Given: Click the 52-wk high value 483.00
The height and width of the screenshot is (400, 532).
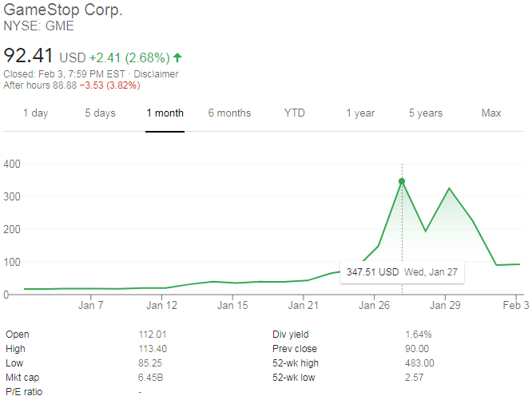Looking at the screenshot, I should (421, 362).
